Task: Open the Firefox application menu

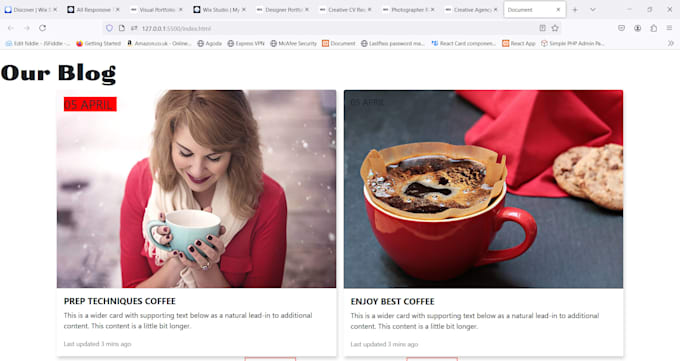Action: pos(670,28)
